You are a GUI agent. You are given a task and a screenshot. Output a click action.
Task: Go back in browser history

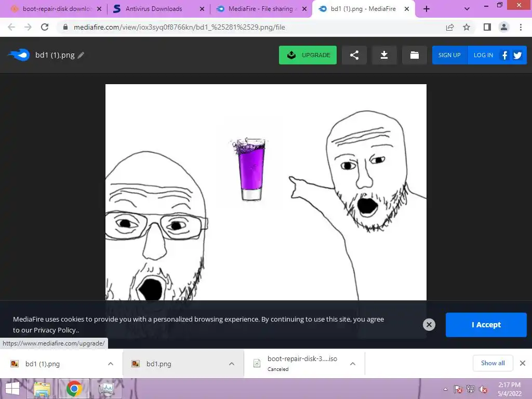tap(11, 27)
